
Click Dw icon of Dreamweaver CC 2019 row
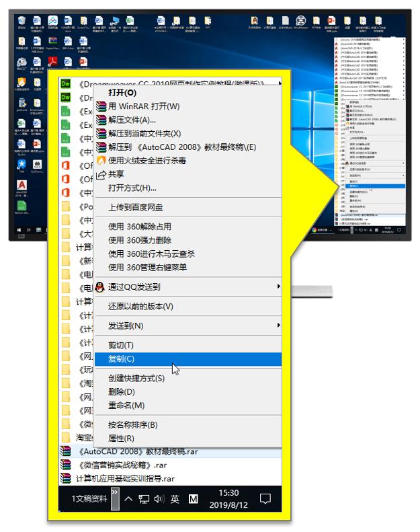click(x=65, y=83)
